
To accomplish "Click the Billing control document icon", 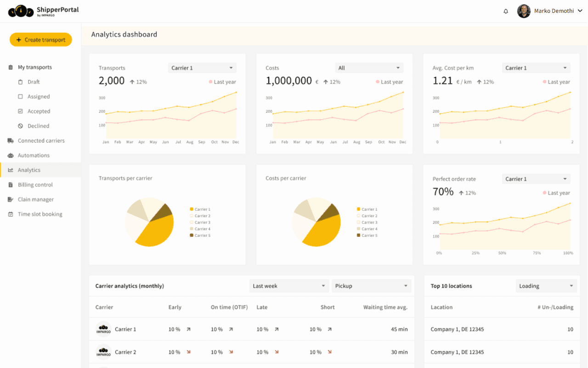I will (11, 185).
